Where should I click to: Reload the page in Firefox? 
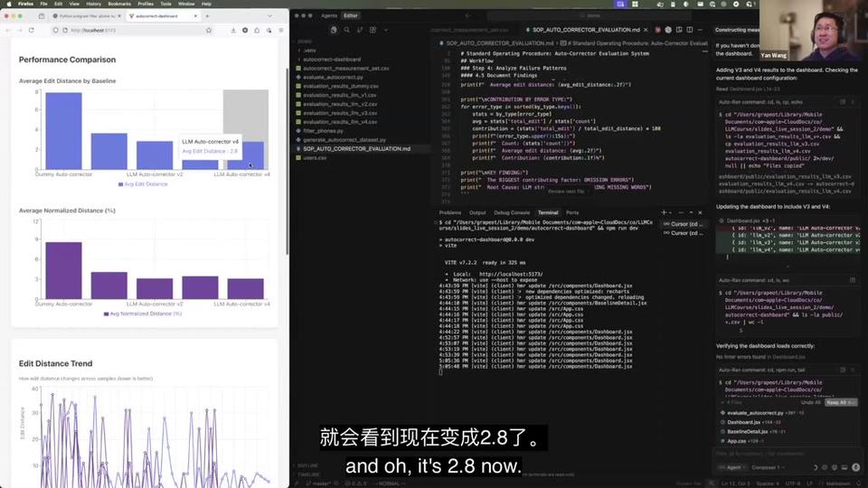click(32, 31)
